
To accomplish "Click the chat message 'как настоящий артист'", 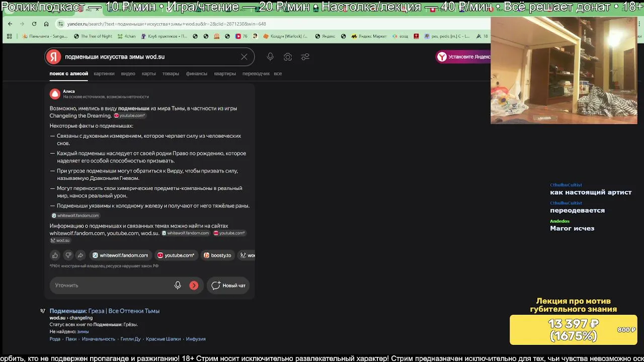I will pos(591,192).
